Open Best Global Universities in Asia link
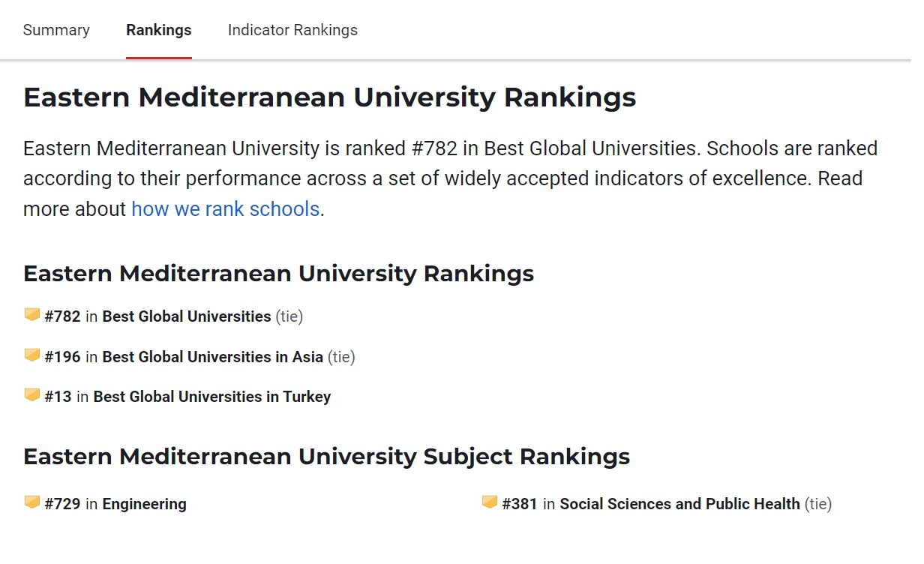 coord(212,357)
